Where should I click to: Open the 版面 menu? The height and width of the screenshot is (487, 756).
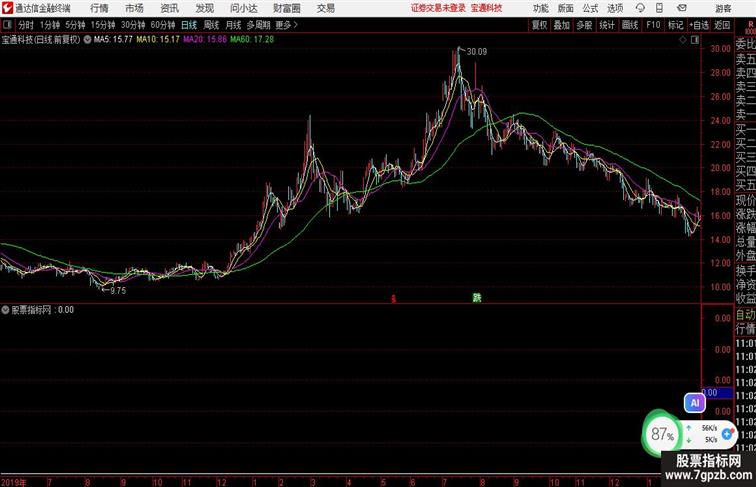click(566, 8)
